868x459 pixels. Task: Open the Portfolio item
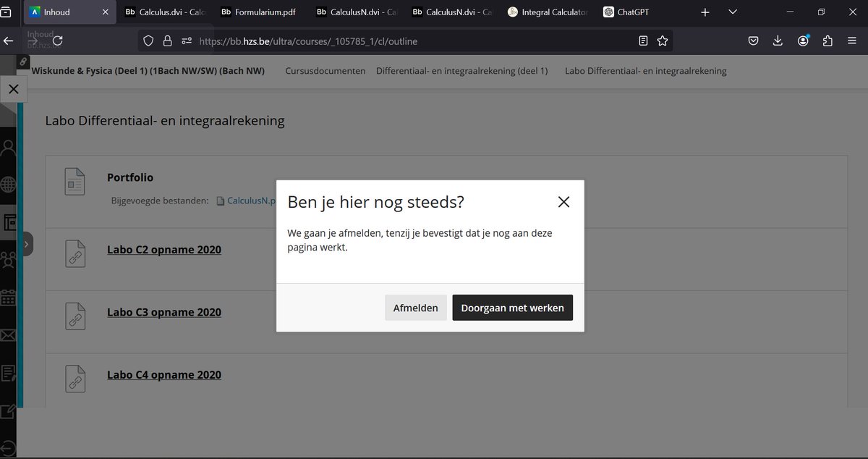point(130,177)
